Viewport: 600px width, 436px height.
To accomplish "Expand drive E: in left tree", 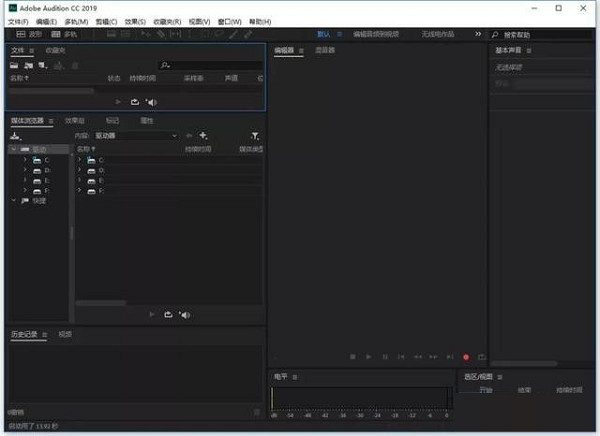I will coord(25,180).
